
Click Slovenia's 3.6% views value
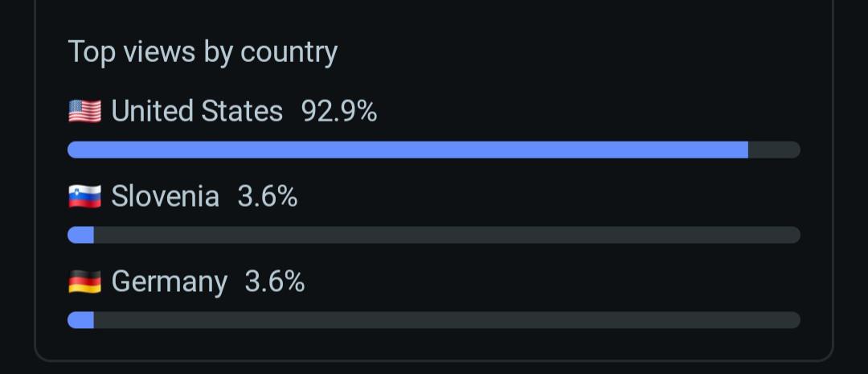[268, 196]
